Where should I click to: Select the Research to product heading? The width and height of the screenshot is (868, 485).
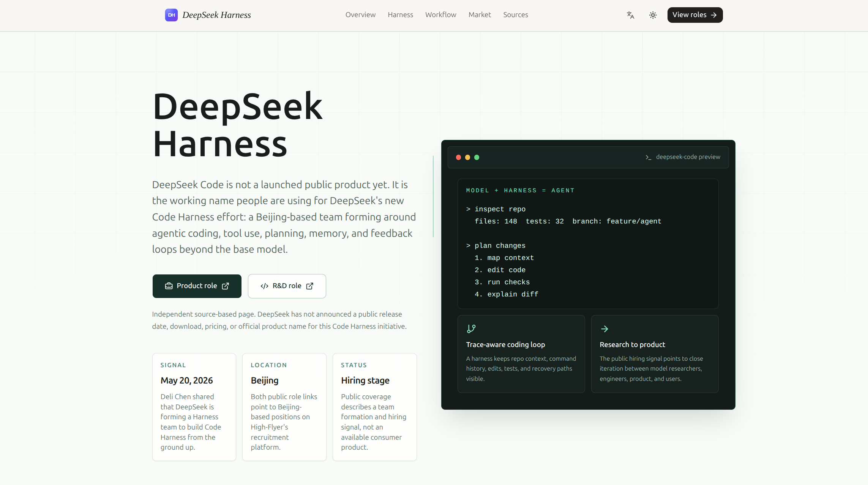coord(632,345)
